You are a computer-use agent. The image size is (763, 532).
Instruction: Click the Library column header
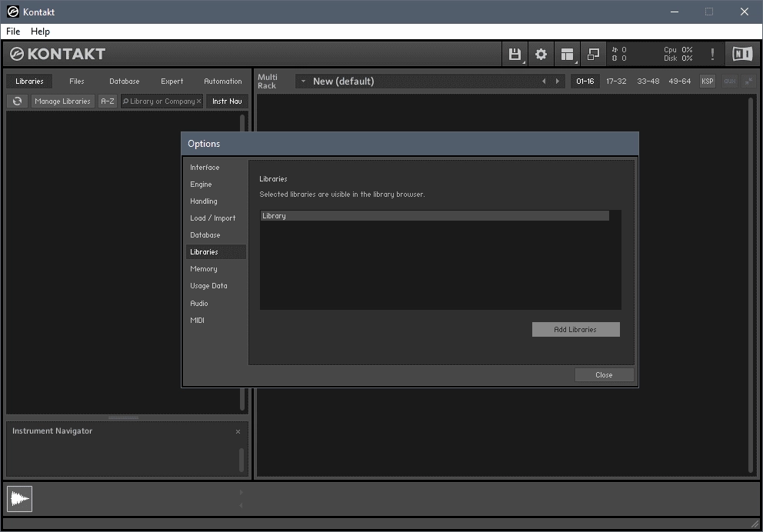tap(435, 216)
